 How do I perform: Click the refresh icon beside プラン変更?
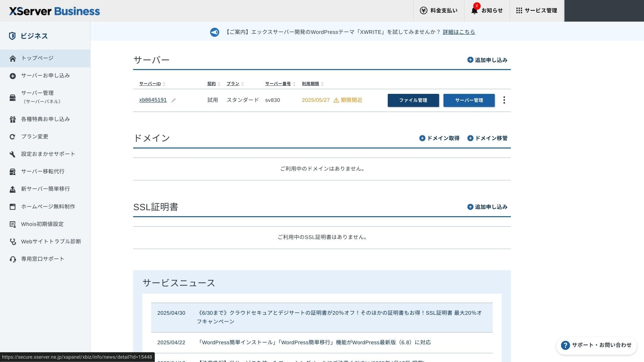click(x=13, y=137)
